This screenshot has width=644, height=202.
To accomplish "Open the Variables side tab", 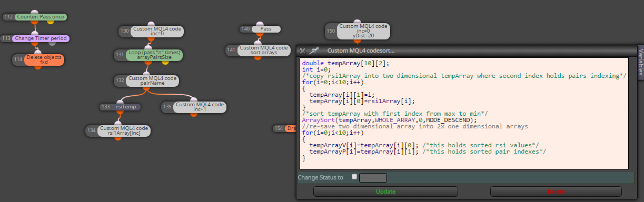I will point(640,60).
